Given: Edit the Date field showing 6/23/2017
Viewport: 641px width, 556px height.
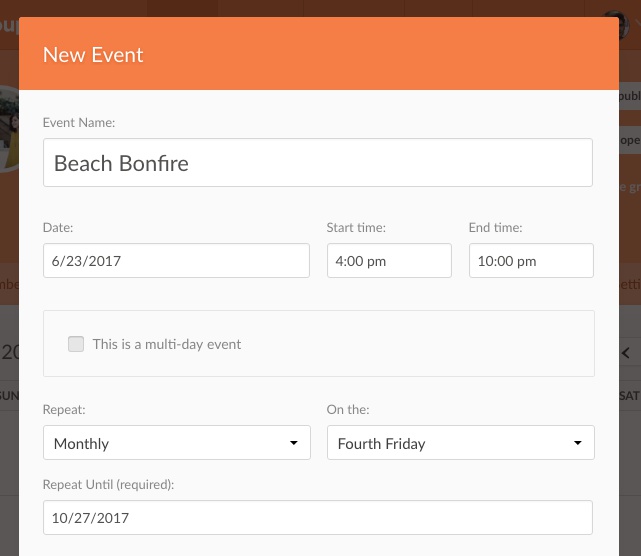Looking at the screenshot, I should tap(176, 260).
